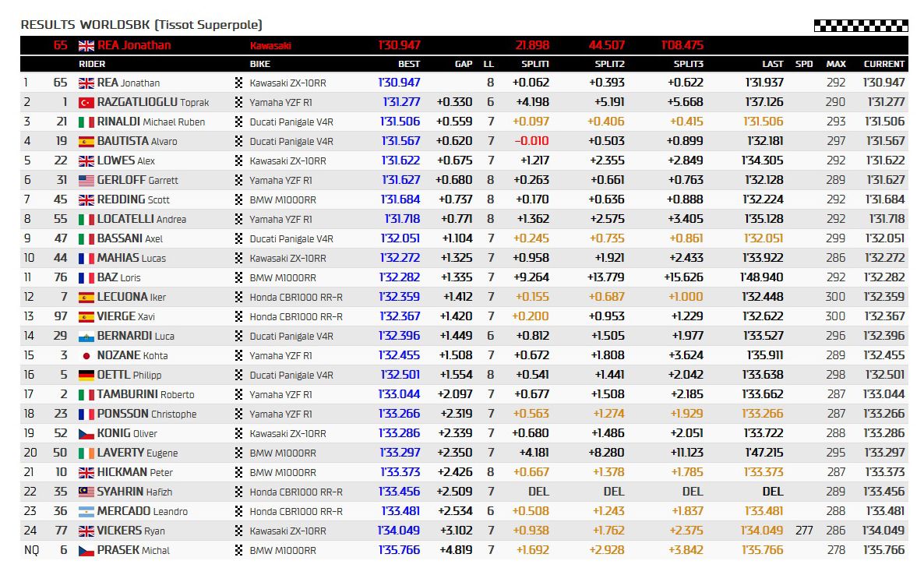924x575 pixels.
Task: Open rider BASSANI Axel's entry
Action: tap(129, 238)
